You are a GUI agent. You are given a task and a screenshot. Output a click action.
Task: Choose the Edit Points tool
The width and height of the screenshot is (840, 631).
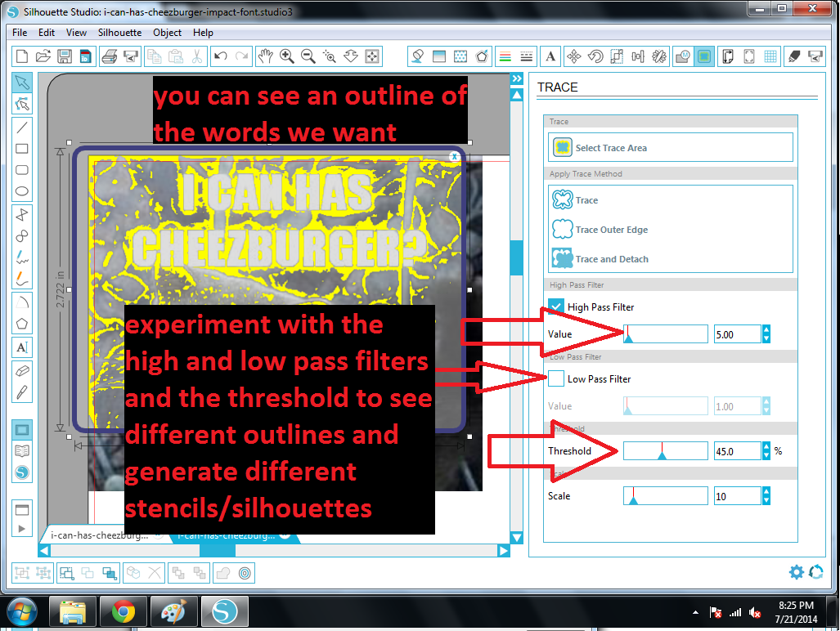[22, 104]
